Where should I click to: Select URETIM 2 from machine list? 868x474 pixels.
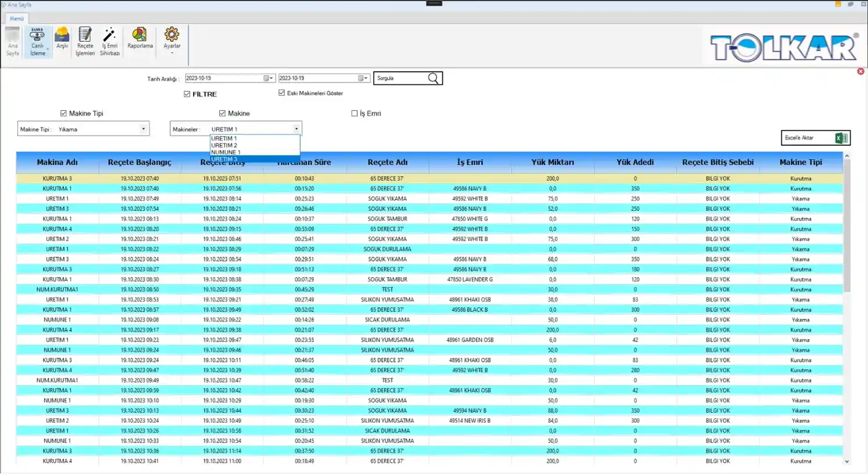224,145
